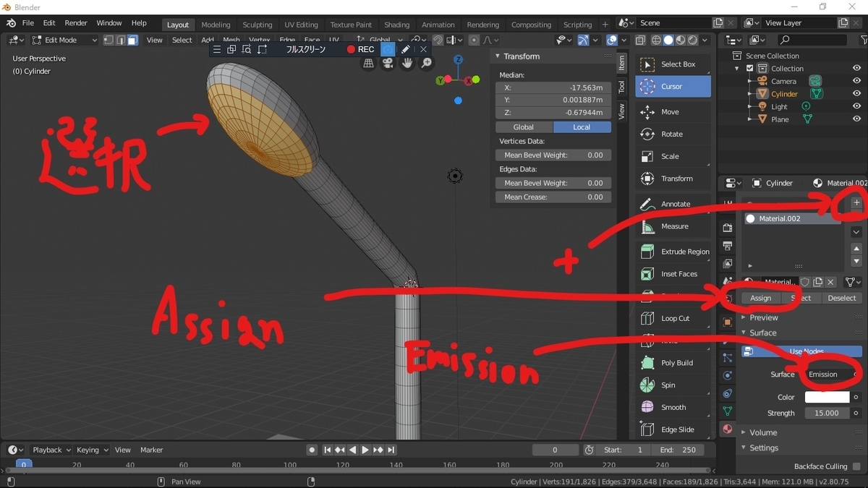Switch to the Shading workspace tab
Image resolution: width=868 pixels, height=488 pixels.
click(x=396, y=25)
